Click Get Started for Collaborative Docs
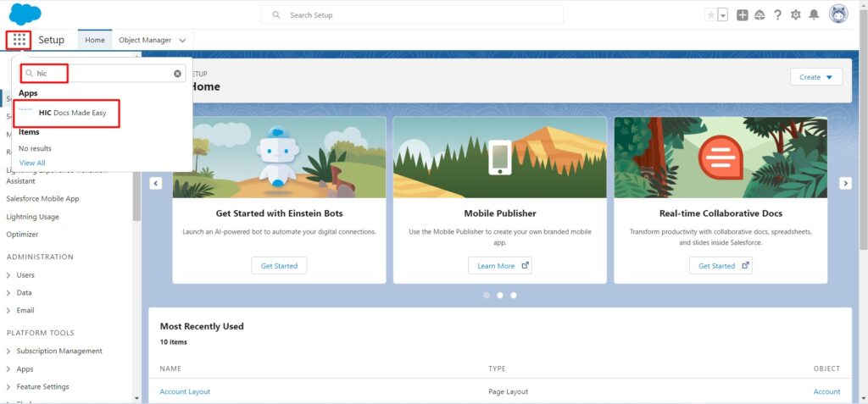The height and width of the screenshot is (404, 868). coord(721,266)
